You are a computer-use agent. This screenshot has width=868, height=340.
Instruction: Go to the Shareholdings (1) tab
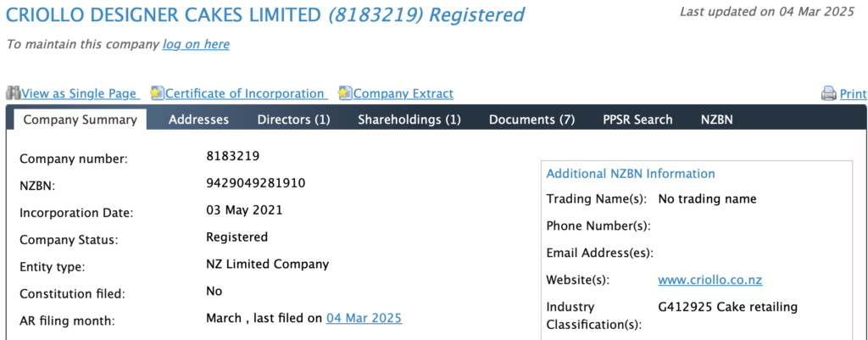point(409,120)
